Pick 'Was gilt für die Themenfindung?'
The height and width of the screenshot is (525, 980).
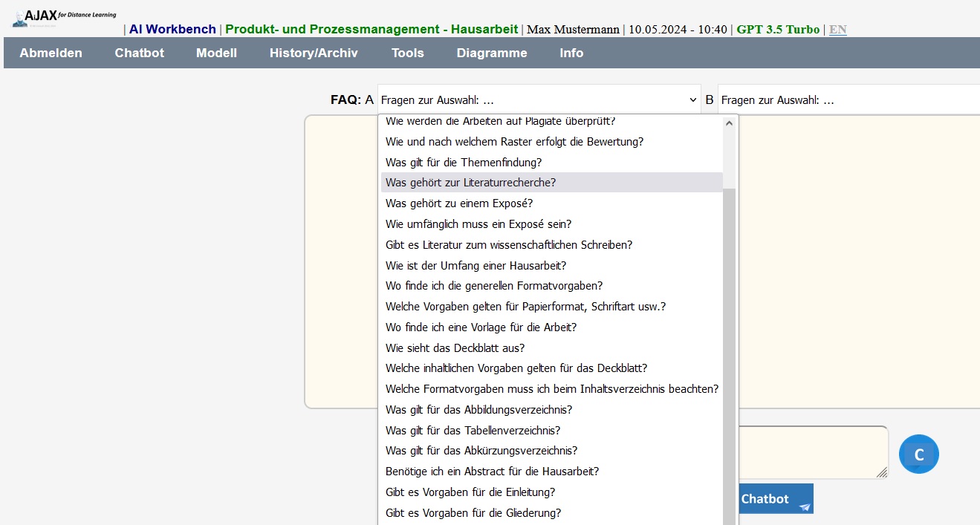coord(463,162)
